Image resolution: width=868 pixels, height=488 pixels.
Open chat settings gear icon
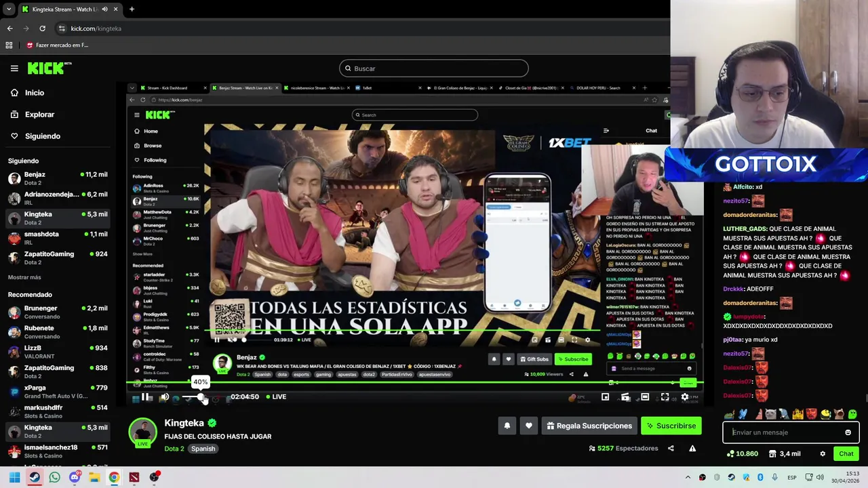point(823,453)
